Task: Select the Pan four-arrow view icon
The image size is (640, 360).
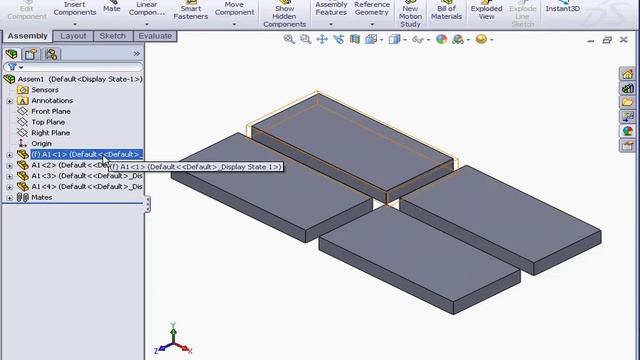Action: tap(322, 39)
